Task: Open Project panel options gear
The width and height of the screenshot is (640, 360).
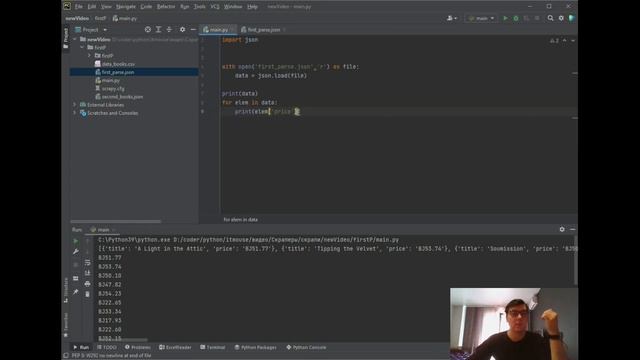Action: tap(182, 29)
